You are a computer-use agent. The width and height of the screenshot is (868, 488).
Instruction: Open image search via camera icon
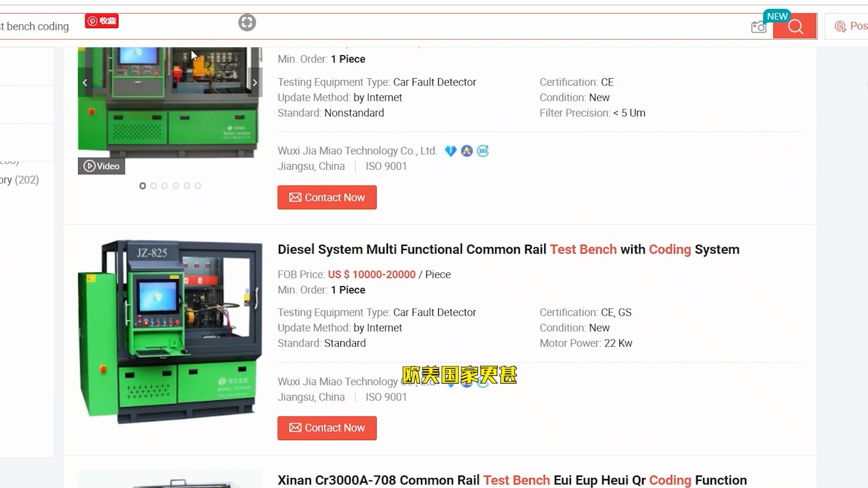click(759, 27)
